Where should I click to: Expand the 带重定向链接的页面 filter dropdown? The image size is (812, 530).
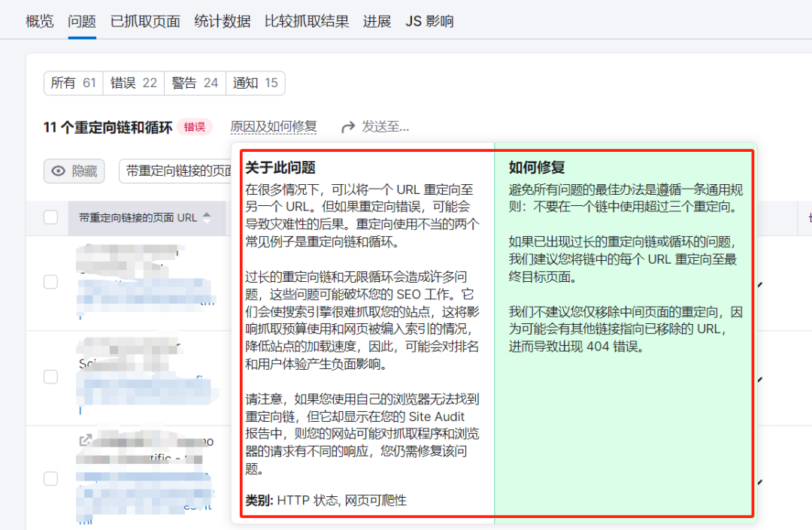click(x=177, y=171)
